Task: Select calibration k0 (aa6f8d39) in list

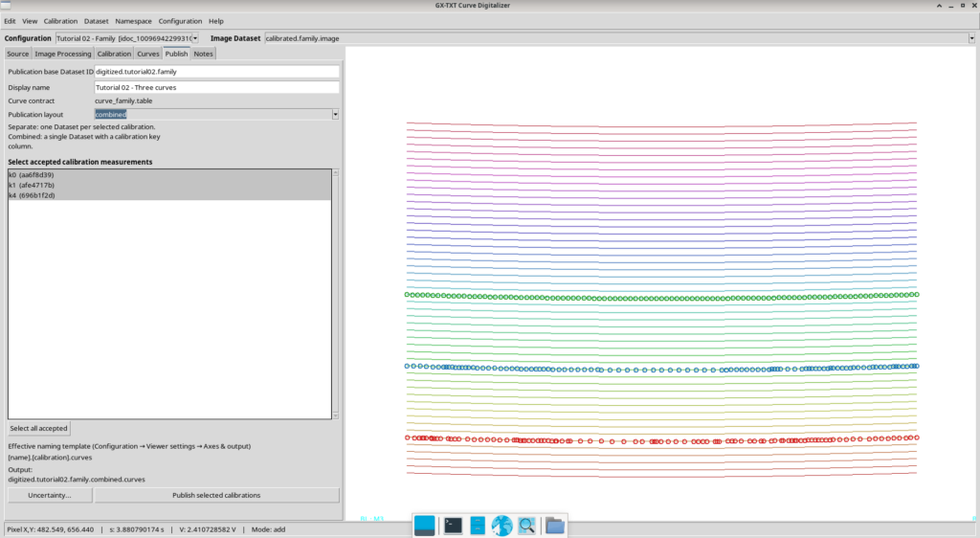Action: pos(169,175)
